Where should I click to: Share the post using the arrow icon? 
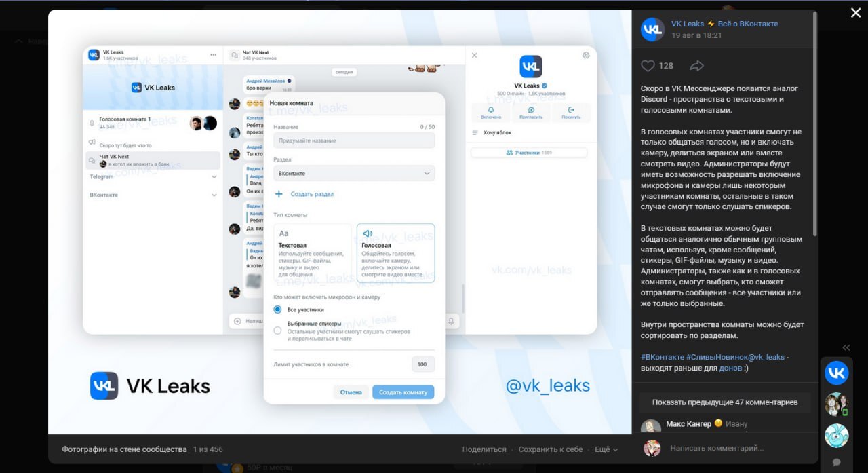(696, 66)
